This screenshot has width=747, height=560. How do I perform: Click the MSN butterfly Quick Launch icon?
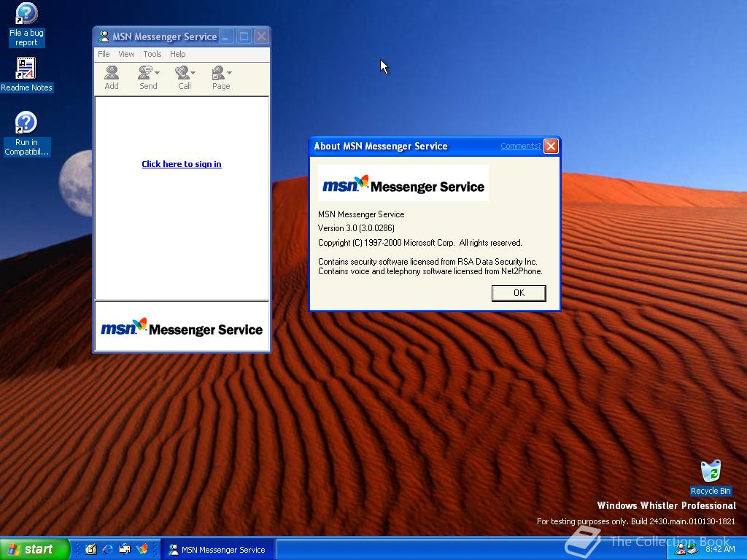click(x=142, y=549)
